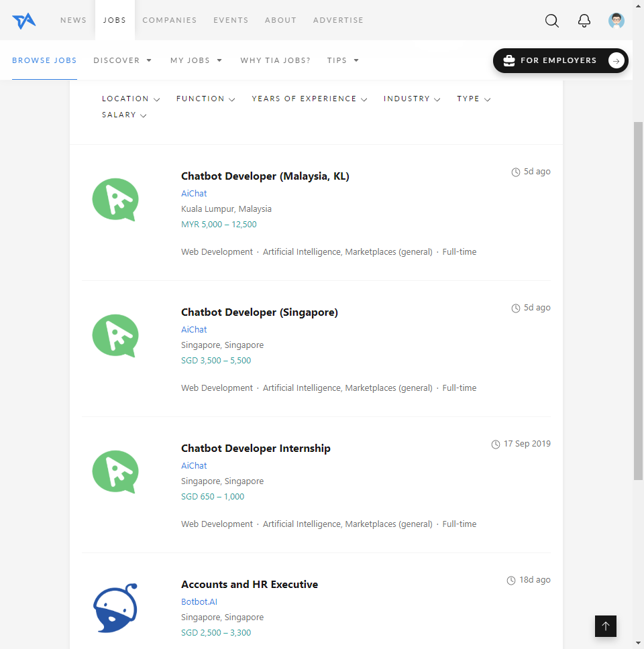Open the search magnifier icon
644x649 pixels.
[551, 20]
